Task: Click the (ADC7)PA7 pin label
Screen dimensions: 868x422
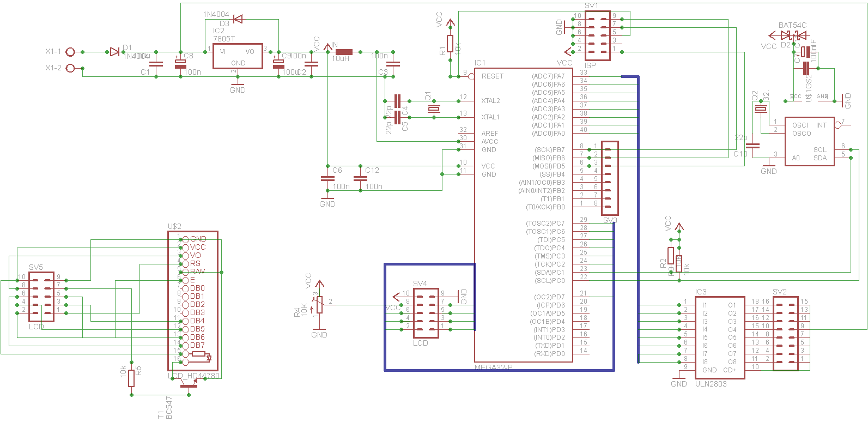Action: (548, 76)
